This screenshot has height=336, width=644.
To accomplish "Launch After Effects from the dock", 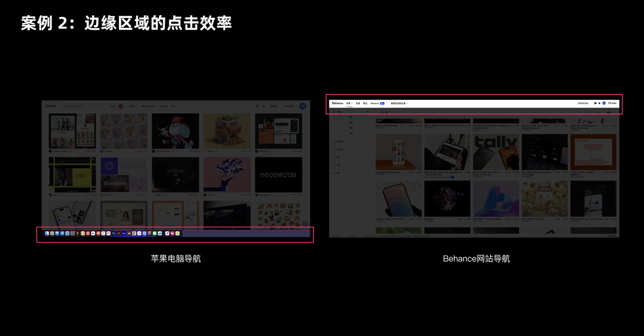I will [124, 233].
